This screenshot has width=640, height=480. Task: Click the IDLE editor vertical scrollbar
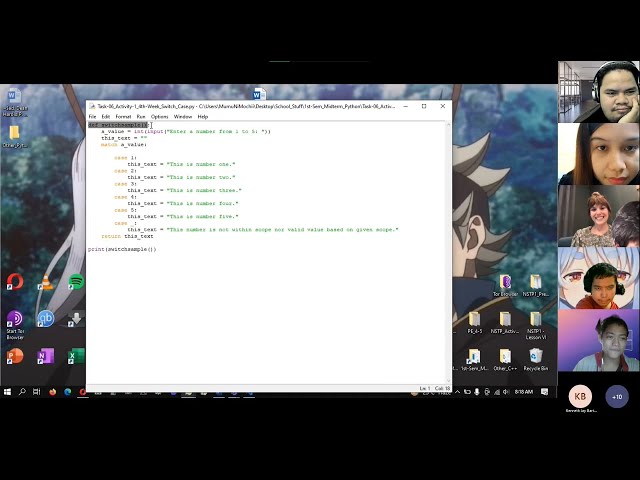[448, 252]
